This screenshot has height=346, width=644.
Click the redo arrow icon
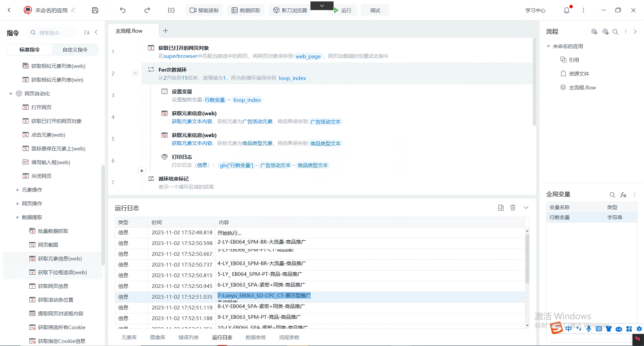(147, 10)
